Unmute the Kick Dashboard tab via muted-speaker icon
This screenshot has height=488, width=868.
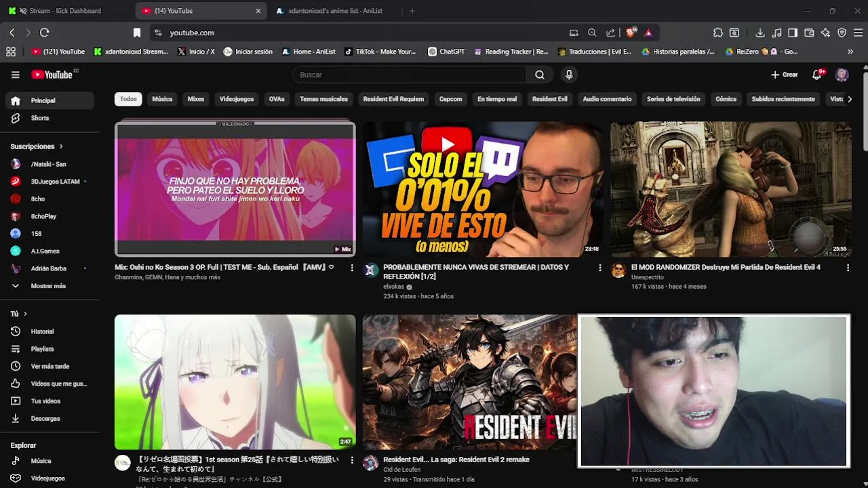[24, 11]
